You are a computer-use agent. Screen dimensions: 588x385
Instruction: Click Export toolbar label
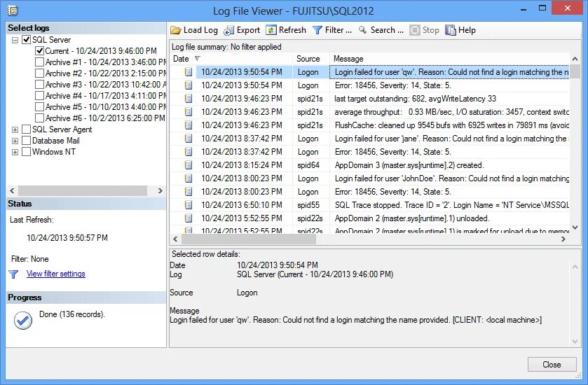coord(248,30)
